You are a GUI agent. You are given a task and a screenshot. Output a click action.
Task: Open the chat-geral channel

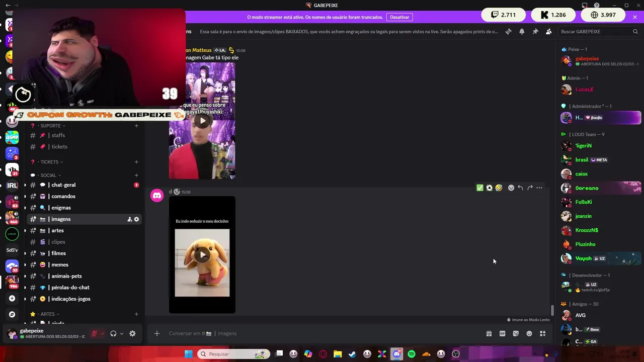[x=84, y=185]
